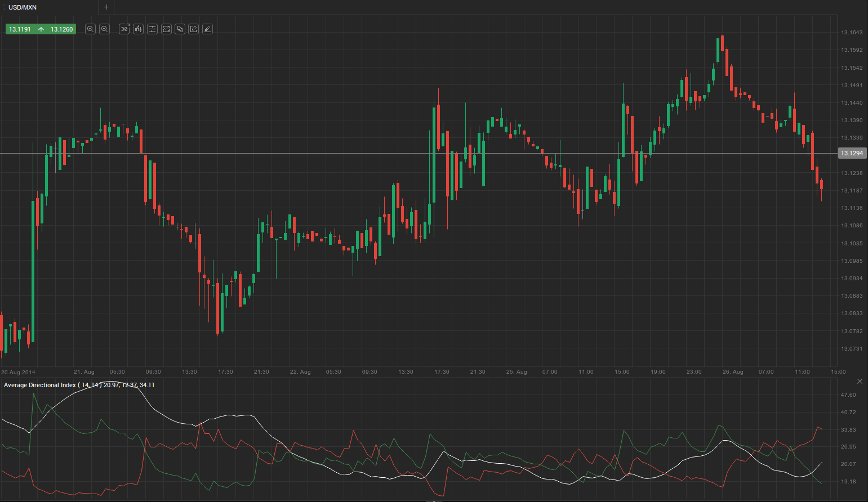Select the pencil-in-box drawing edit icon
868x502 pixels.
click(x=194, y=29)
